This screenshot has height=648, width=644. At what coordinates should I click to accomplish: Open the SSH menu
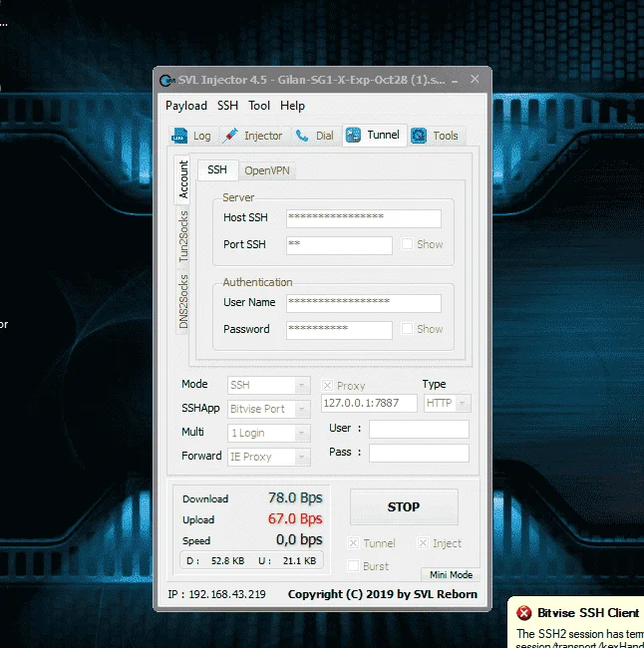(227, 106)
